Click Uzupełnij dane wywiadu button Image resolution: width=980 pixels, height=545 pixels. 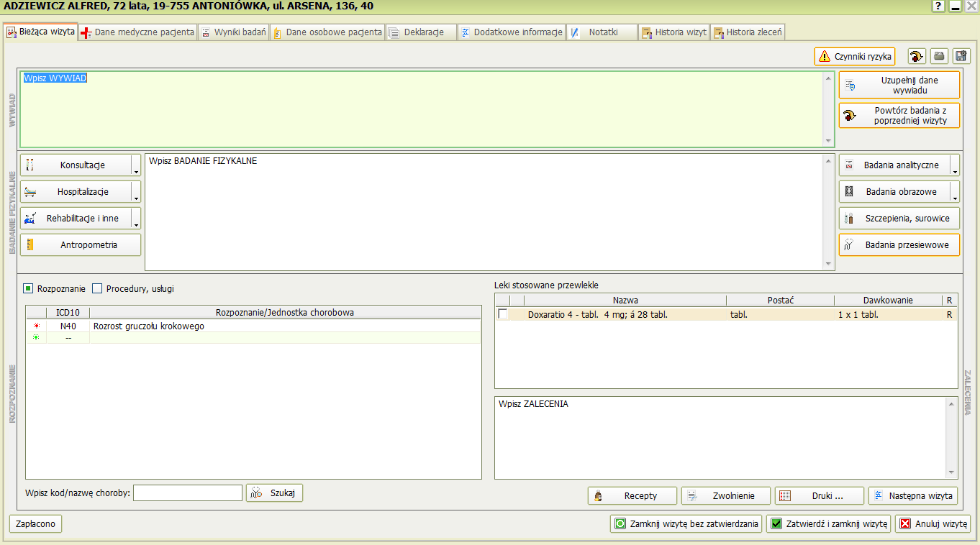[899, 85]
